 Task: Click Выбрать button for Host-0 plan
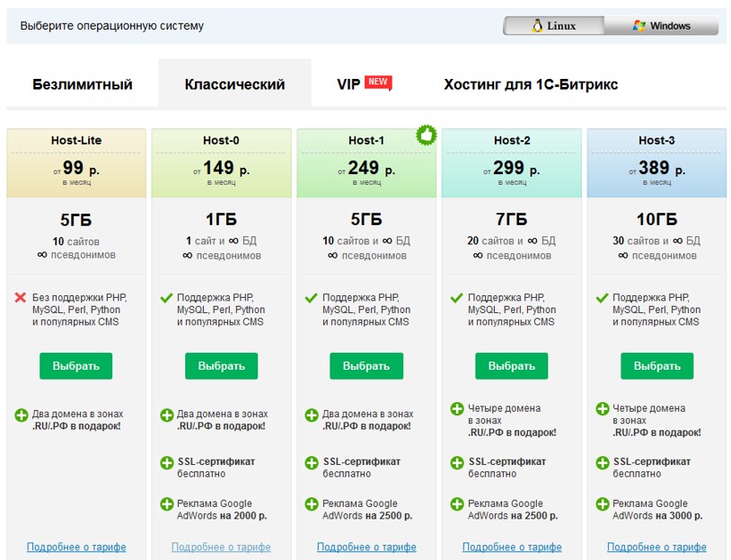click(x=221, y=366)
